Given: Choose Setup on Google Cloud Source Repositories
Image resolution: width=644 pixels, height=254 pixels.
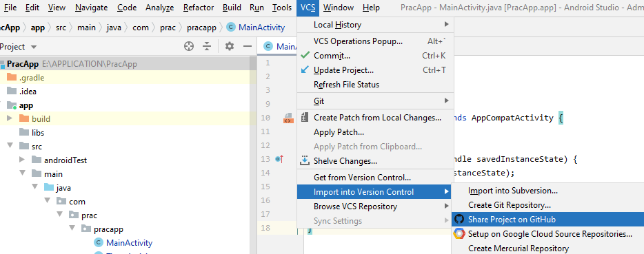Looking at the screenshot, I should tap(548, 234).
